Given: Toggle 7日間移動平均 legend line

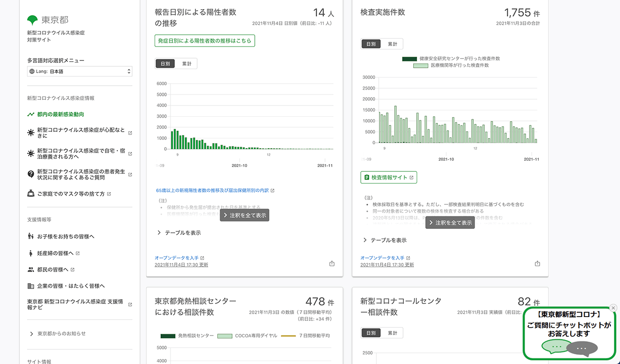Looking at the screenshot, I should 289,335.
